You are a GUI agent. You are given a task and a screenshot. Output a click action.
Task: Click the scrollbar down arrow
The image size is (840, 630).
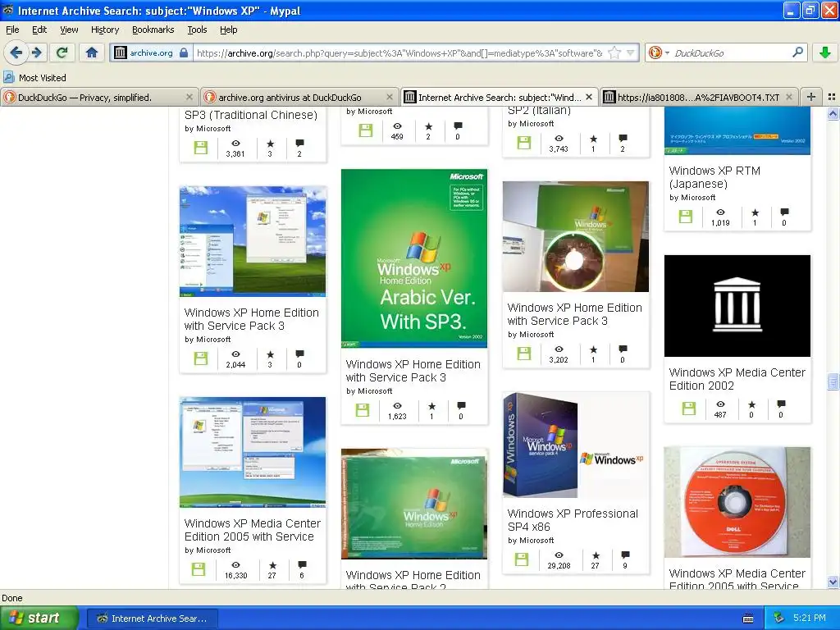[833, 582]
